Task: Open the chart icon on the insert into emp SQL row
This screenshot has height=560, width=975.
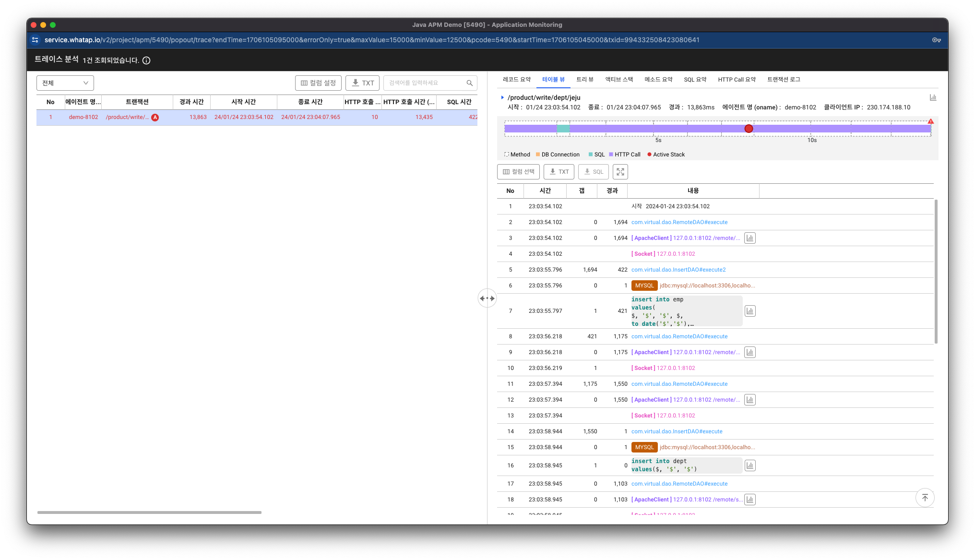Action: point(749,311)
